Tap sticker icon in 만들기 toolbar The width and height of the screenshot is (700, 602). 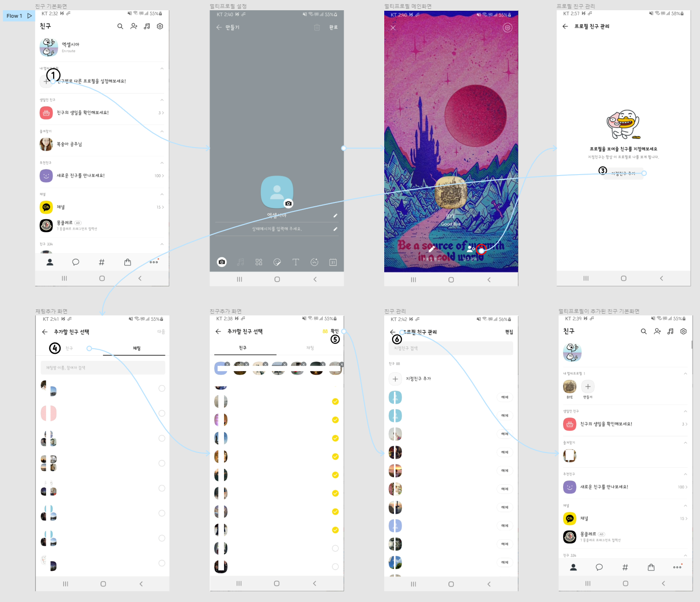point(277,262)
